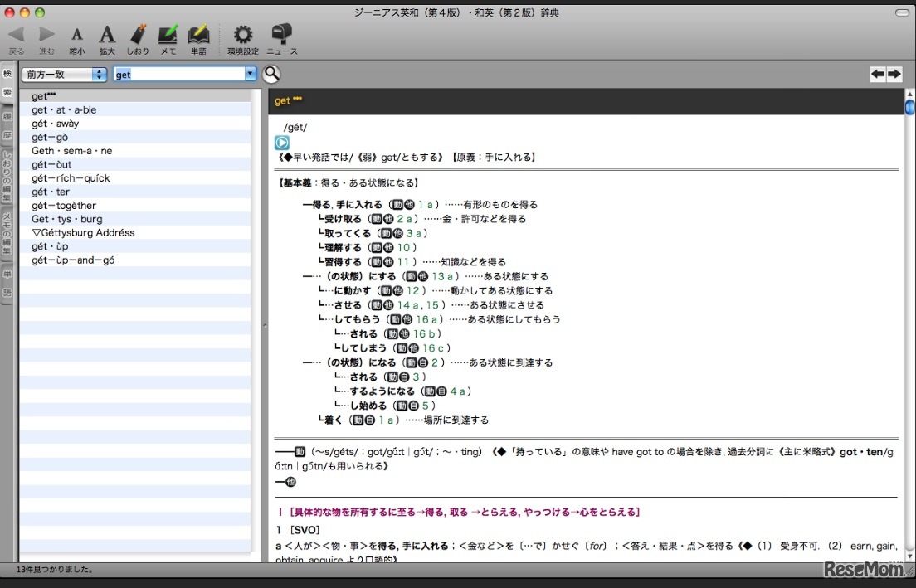916x588 pixels.
Task: Open preferences via the 環境設定 gear icon
Action: coord(242,35)
